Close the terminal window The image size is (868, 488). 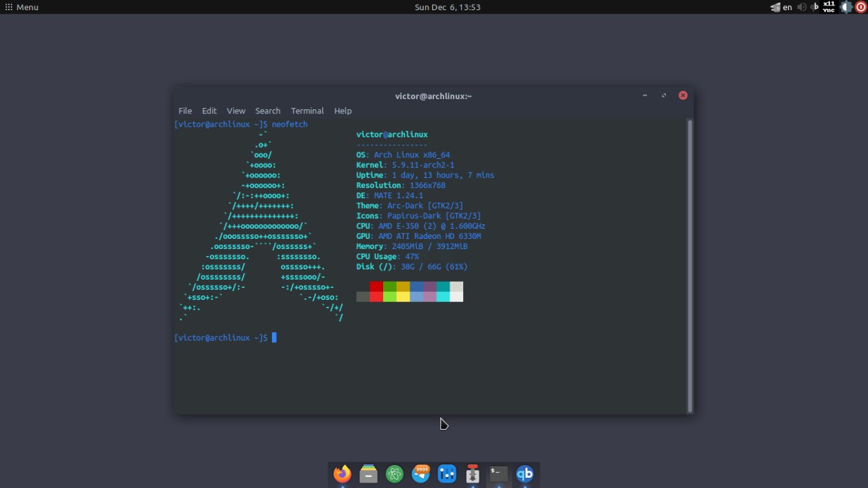(x=683, y=96)
